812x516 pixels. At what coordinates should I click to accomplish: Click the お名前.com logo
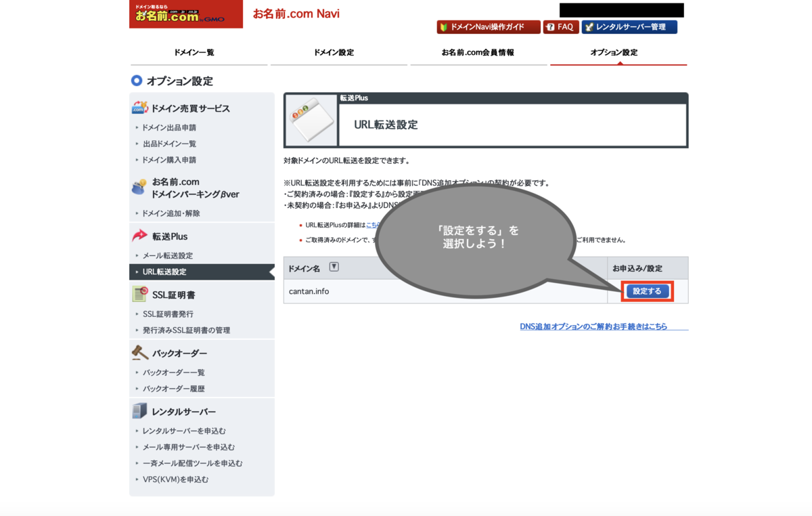[x=185, y=14]
